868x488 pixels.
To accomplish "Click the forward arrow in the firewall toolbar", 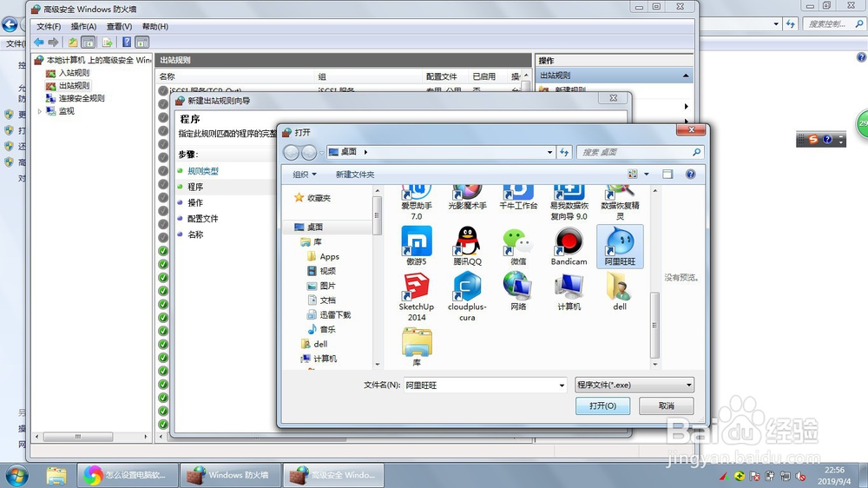I will tap(53, 42).
